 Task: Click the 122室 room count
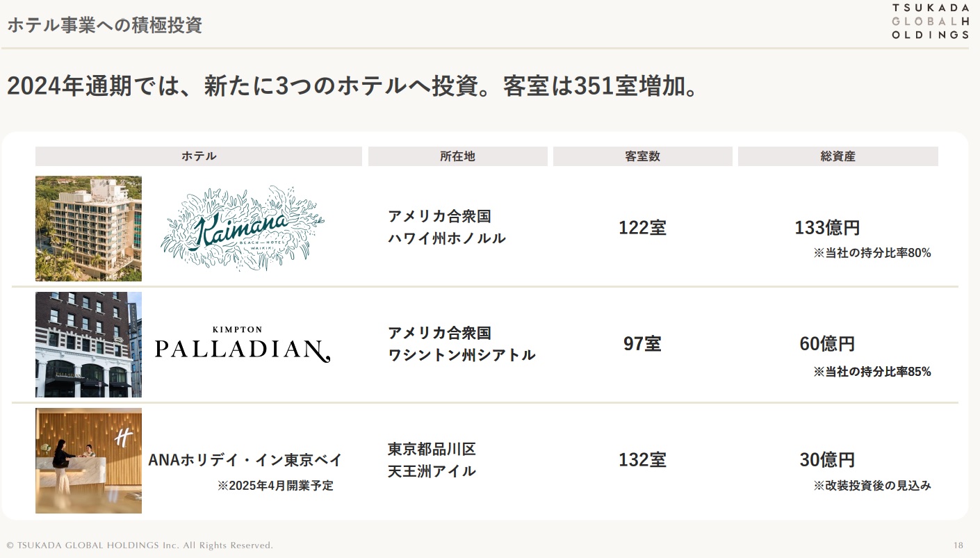(x=642, y=228)
